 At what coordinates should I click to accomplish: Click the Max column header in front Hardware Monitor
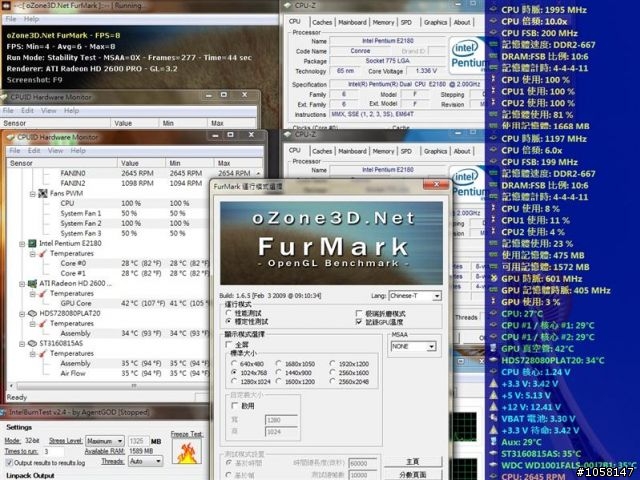point(239,163)
